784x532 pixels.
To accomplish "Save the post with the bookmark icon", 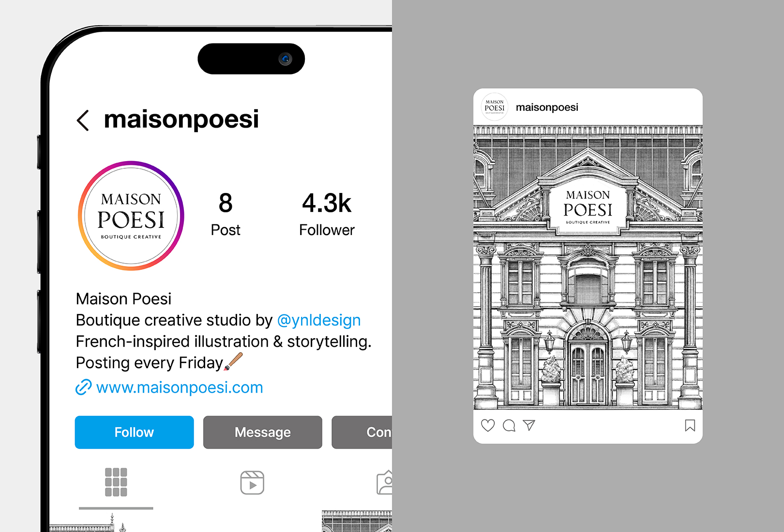I will pyautogui.click(x=690, y=426).
